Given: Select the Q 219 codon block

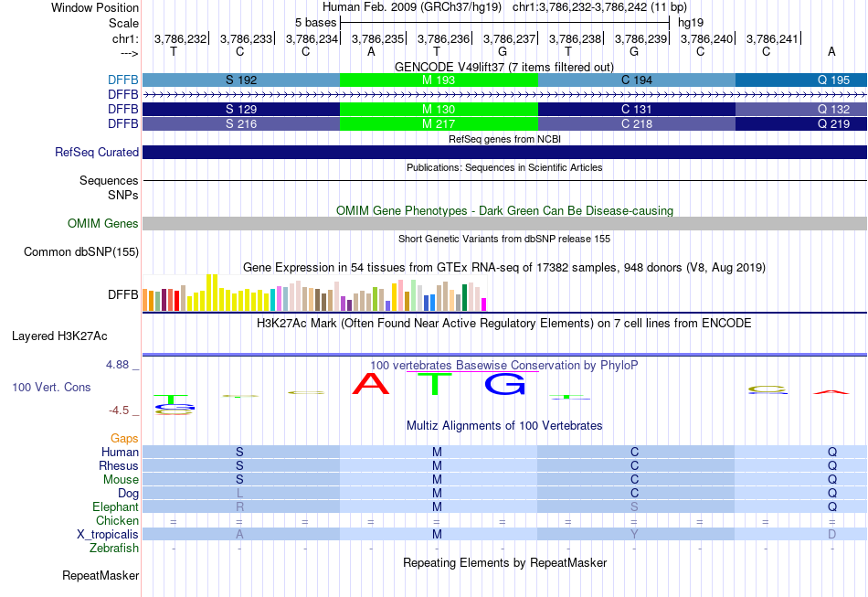Looking at the screenshot, I should tap(801, 123).
